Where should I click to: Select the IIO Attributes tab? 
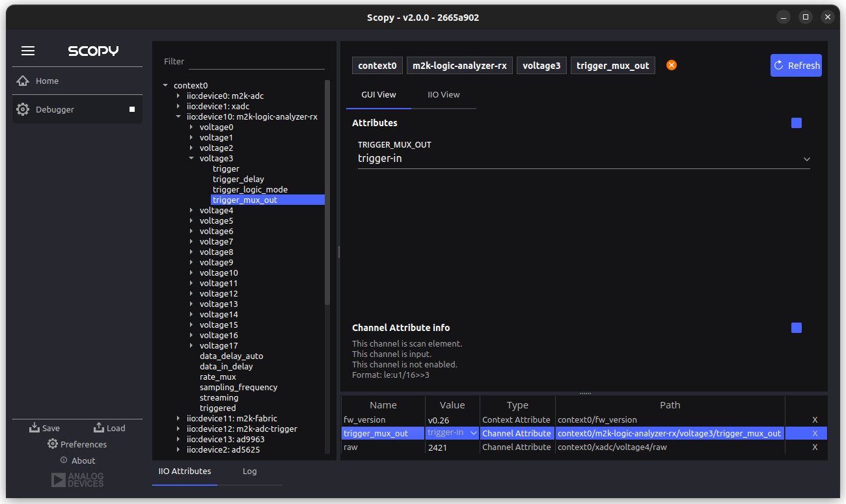[185, 471]
